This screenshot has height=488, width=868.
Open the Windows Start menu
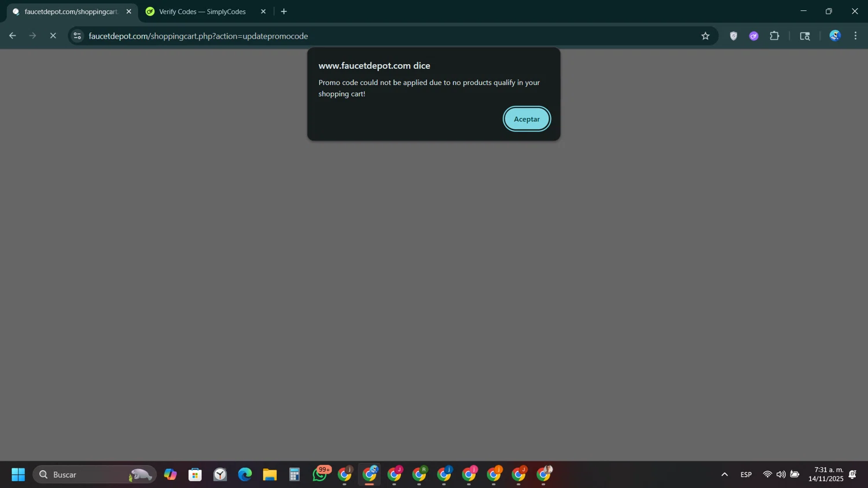tap(18, 475)
